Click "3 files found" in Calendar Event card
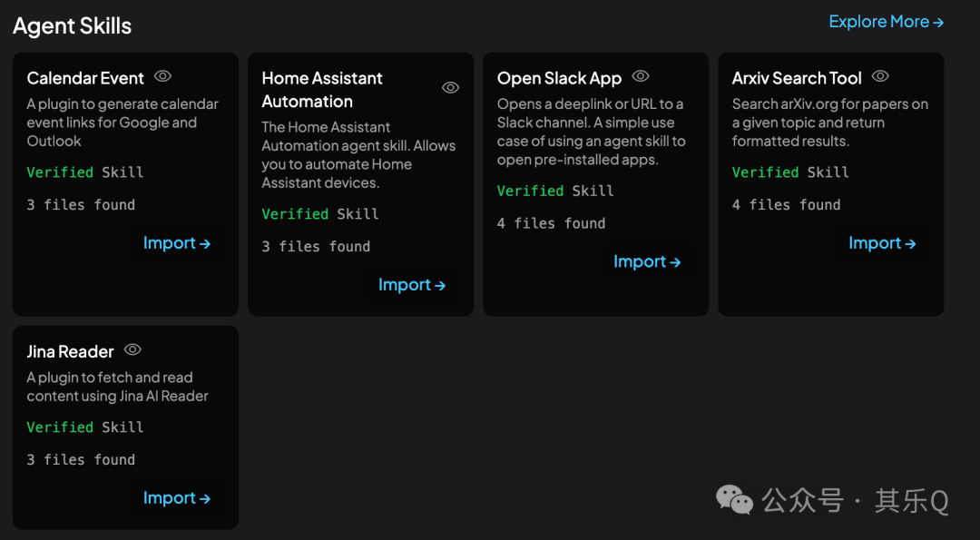This screenshot has height=540, width=980. click(81, 204)
